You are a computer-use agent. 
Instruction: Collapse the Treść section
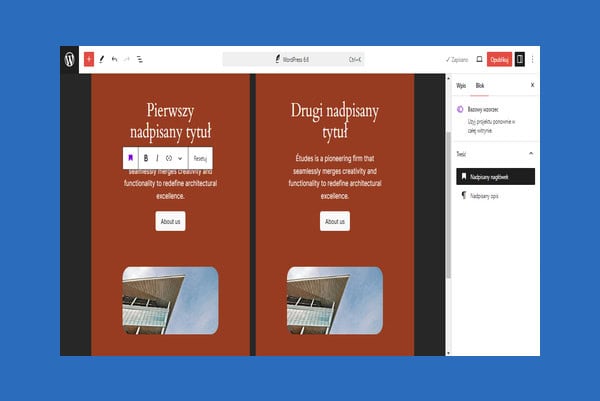tap(531, 153)
